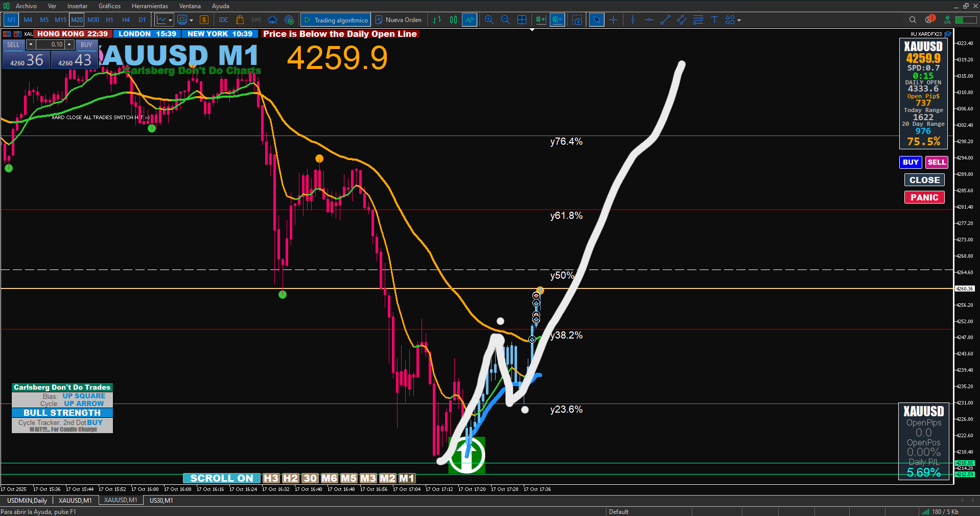
Task: Click the copy trading plus icon
Action: [x=289, y=20]
